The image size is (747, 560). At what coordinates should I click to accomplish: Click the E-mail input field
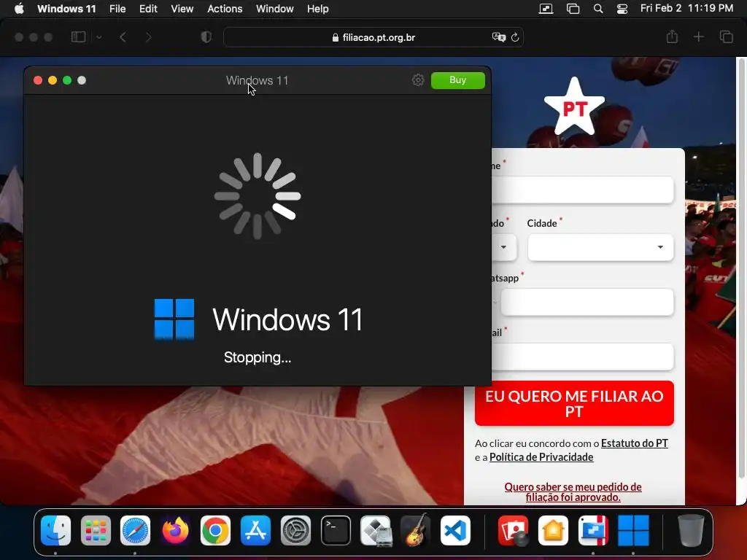583,357
